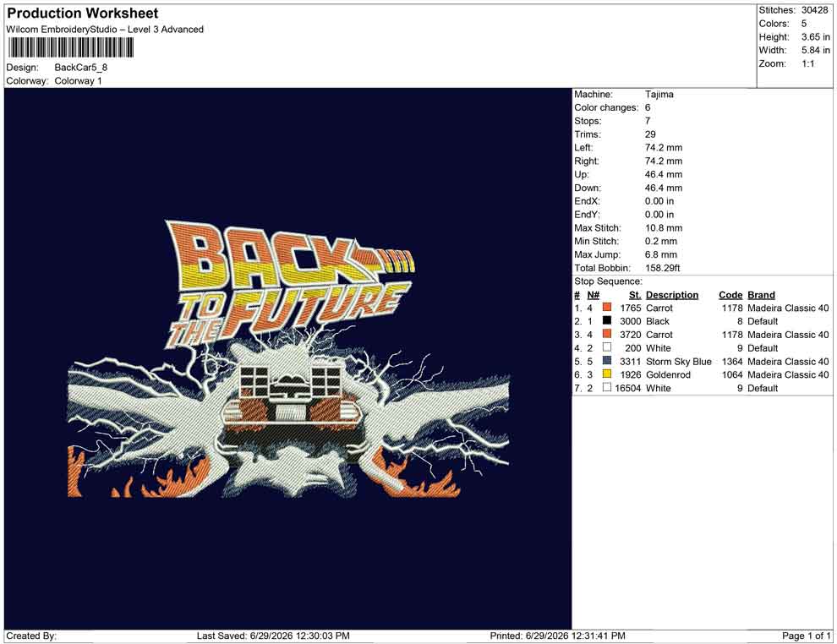Click the Total Bobbin value '158.29ft'
Image resolution: width=837 pixels, height=644 pixels.
[x=663, y=268]
